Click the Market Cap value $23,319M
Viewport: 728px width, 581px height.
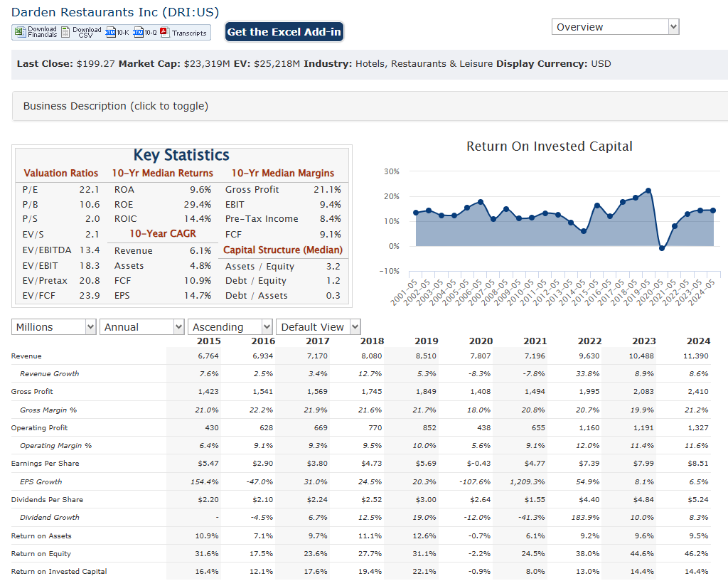(x=207, y=63)
